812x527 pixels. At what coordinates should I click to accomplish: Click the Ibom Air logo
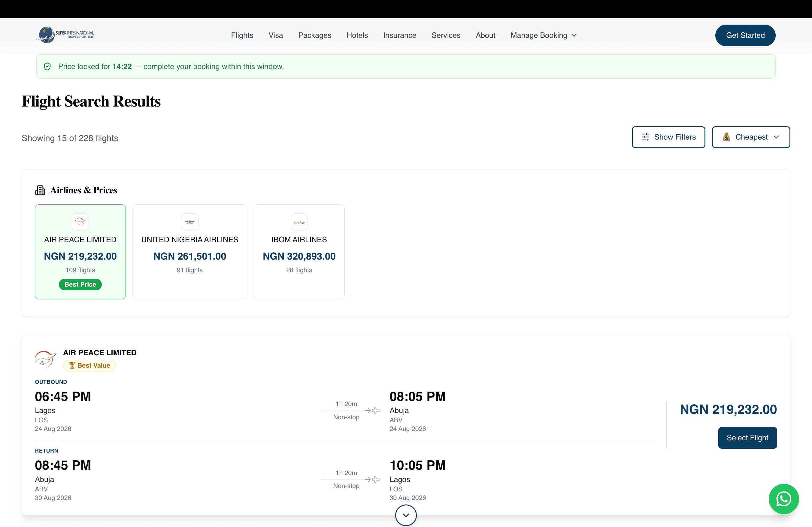coord(299,222)
